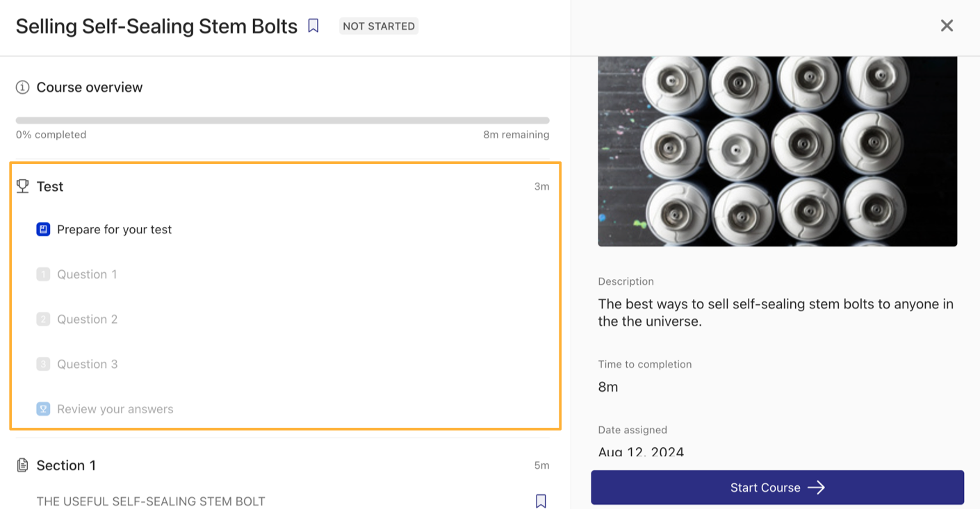Click the Question 2 number badge

(x=43, y=319)
